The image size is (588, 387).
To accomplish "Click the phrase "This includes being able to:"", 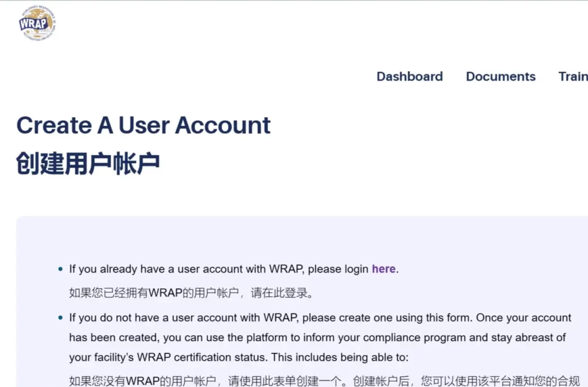I will pyautogui.click(x=339, y=357).
